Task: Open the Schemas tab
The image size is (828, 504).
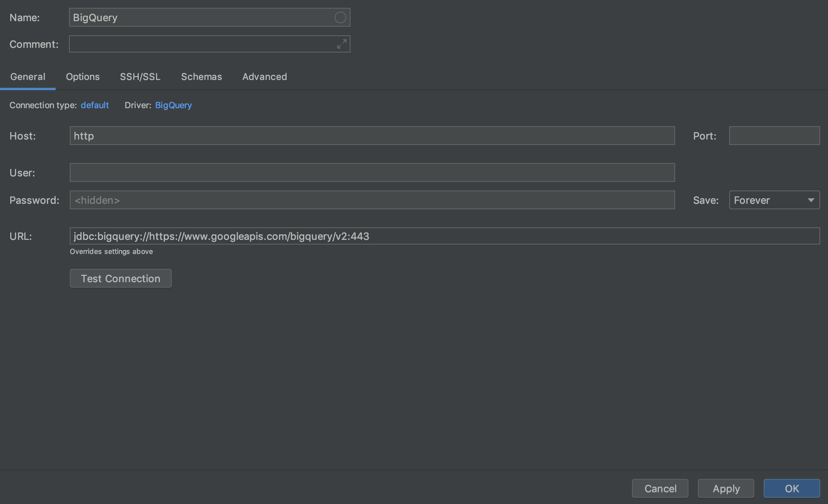Action: [202, 76]
